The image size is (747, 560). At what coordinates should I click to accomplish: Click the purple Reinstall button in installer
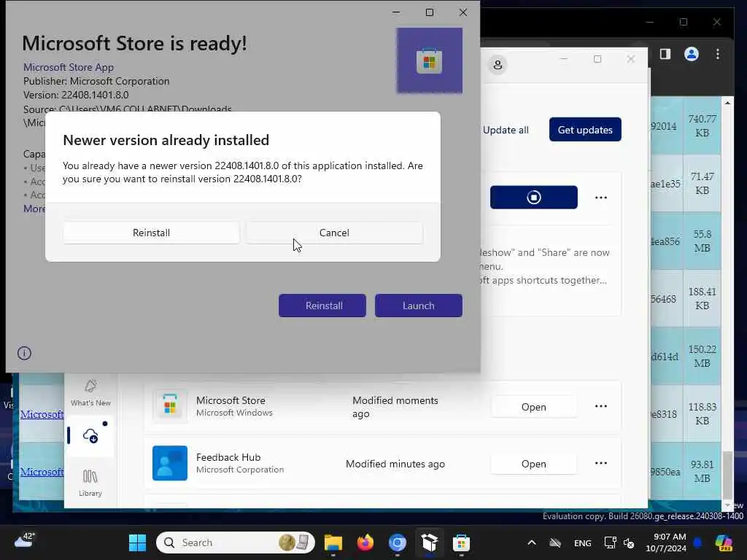tap(322, 306)
